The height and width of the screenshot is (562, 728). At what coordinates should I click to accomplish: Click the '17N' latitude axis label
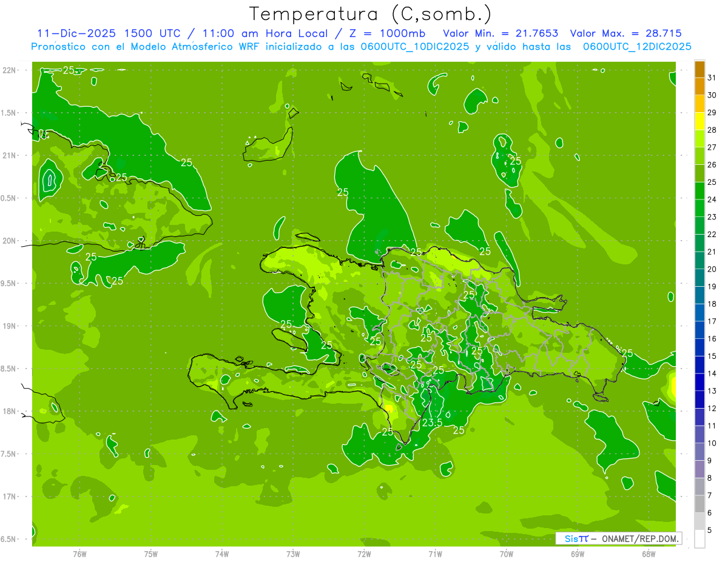[x=10, y=497]
